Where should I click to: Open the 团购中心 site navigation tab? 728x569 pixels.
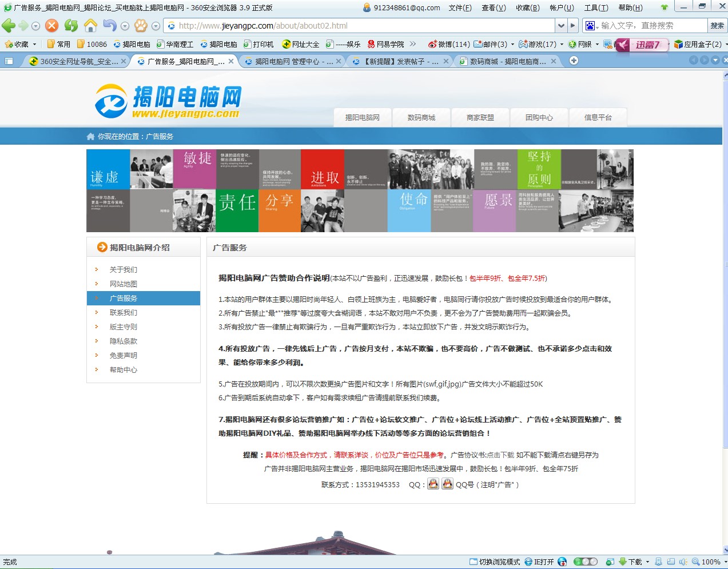(x=539, y=117)
